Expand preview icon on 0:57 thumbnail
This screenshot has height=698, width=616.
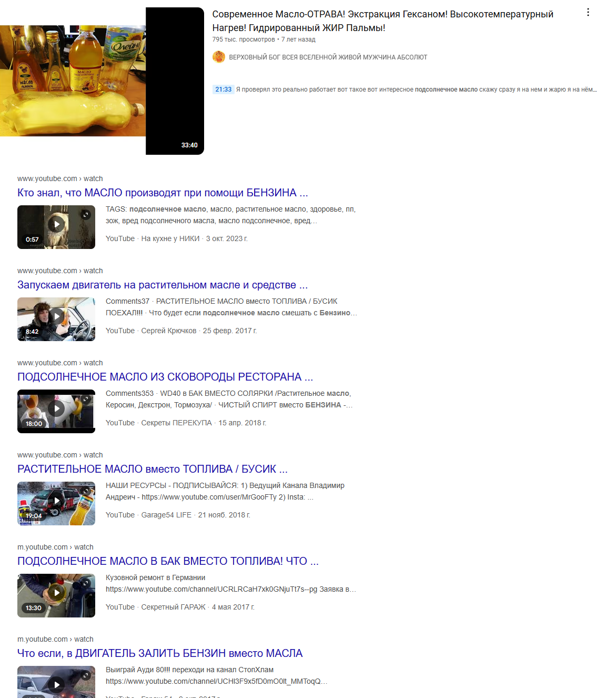86,214
